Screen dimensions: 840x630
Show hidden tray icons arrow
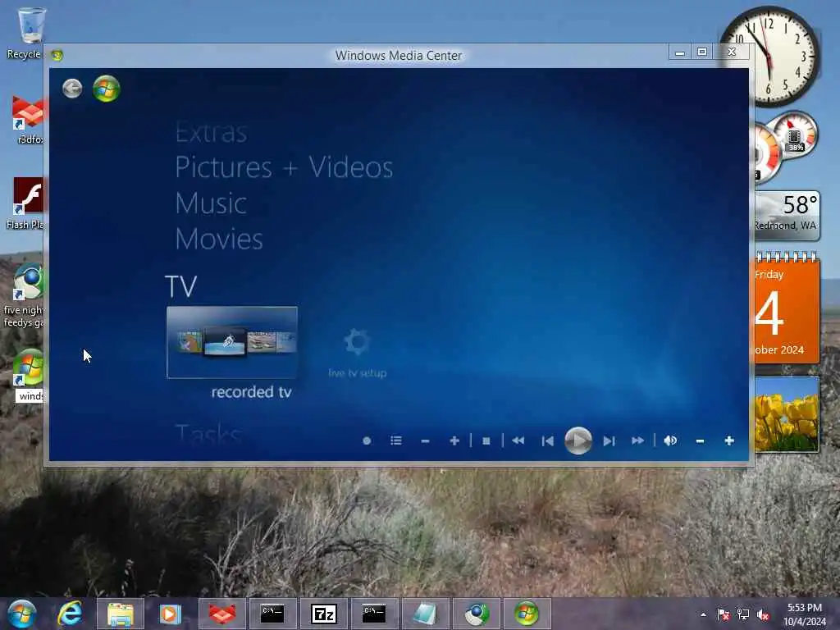pyautogui.click(x=703, y=614)
